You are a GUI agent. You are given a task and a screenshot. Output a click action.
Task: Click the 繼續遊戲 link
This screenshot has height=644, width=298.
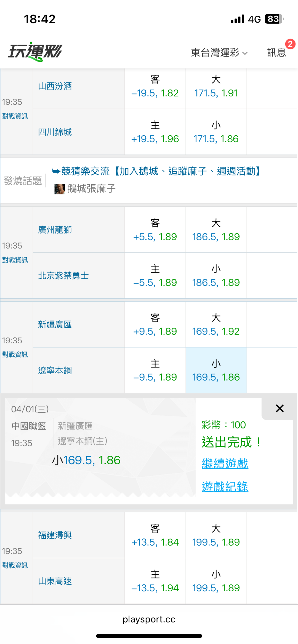[225, 464]
